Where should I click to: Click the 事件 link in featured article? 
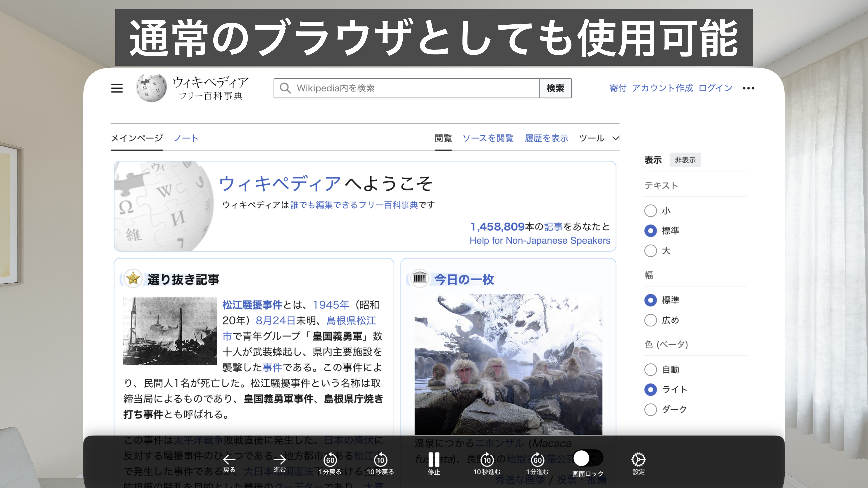[x=272, y=367]
